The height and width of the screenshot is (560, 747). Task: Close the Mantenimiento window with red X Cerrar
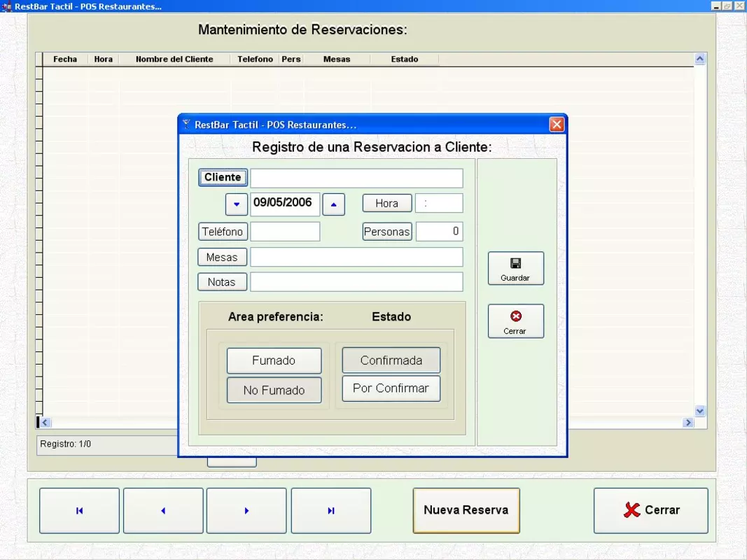(651, 510)
